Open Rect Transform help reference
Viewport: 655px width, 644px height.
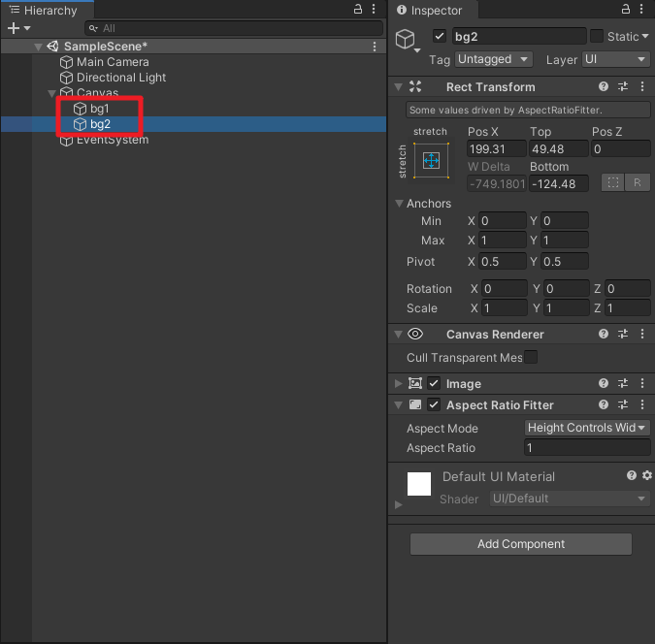click(x=604, y=86)
